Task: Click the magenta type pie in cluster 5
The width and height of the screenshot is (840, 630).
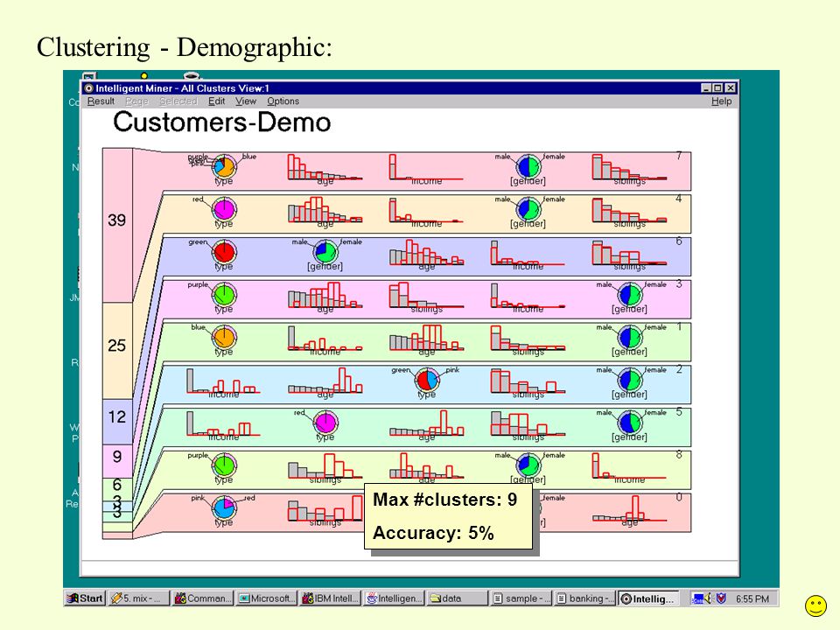Action: 325,422
